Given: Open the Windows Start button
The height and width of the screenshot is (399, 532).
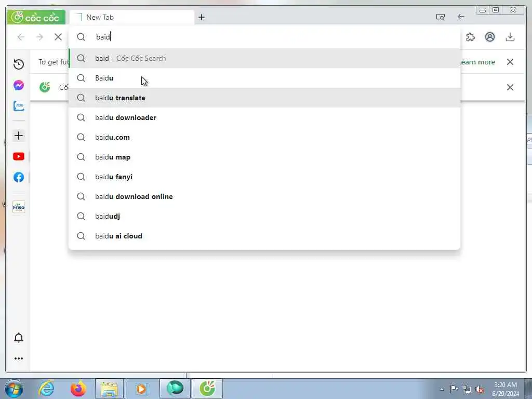Looking at the screenshot, I should pos(14,389).
